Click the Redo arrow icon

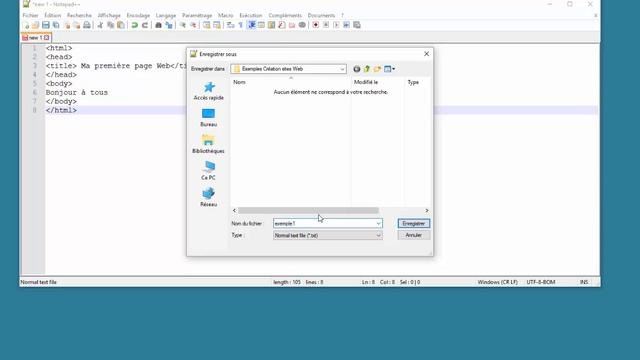pyautogui.click(x=144, y=25)
